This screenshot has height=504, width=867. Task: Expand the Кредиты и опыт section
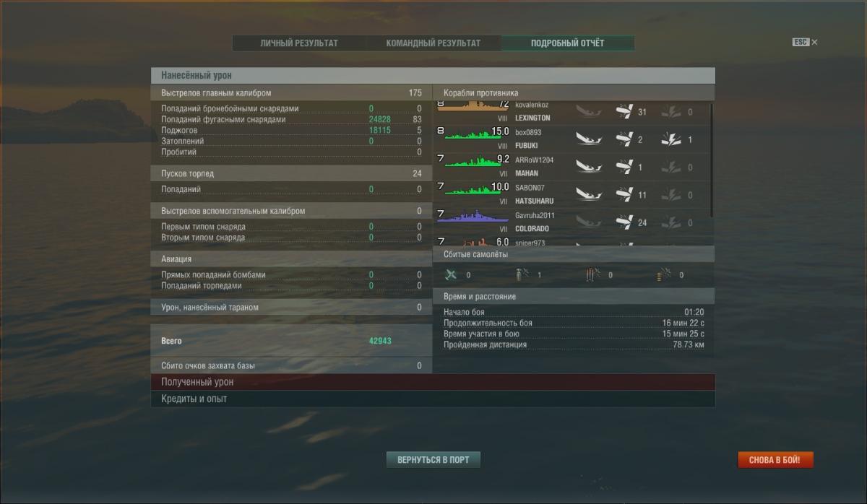coord(433,399)
